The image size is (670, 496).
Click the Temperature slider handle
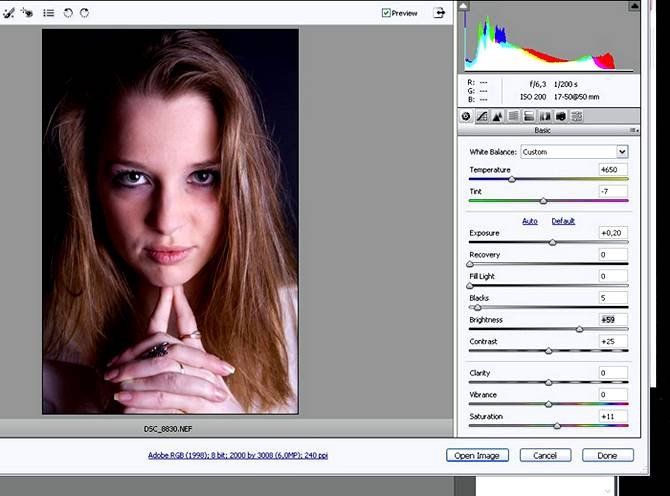[x=512, y=179]
